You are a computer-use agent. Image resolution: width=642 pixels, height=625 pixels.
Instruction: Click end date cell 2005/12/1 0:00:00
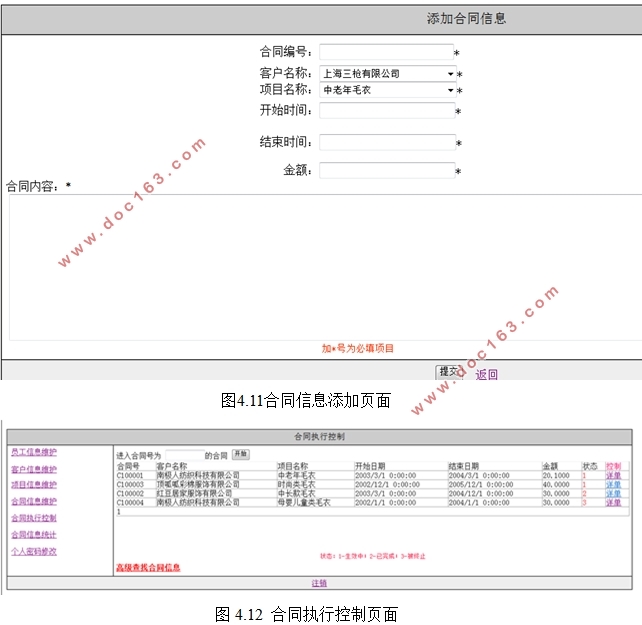pos(481,485)
